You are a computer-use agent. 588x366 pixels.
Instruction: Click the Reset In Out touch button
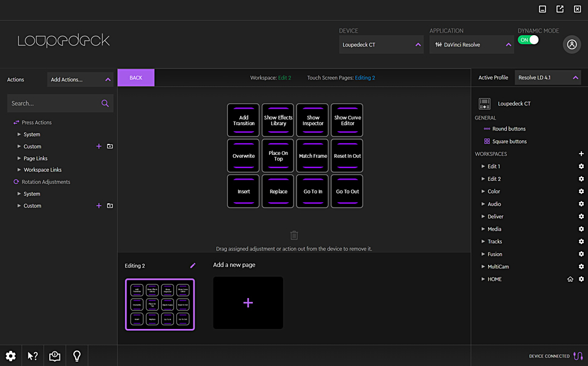347,156
